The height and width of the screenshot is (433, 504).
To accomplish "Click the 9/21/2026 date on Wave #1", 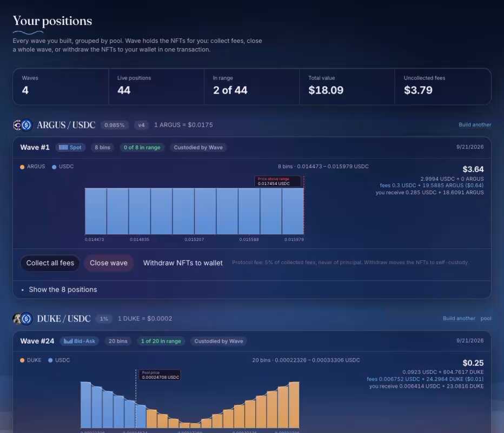I will (470, 147).
